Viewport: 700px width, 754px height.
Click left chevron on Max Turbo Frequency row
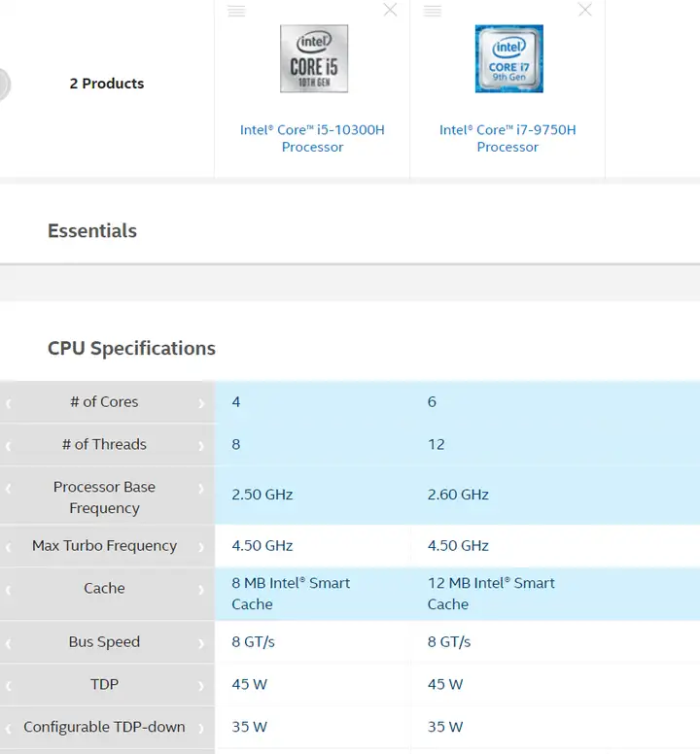coord(8,547)
